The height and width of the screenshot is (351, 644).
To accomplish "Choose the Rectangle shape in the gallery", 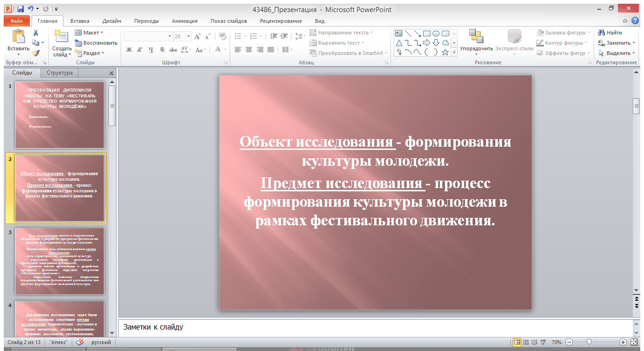I will [x=426, y=33].
